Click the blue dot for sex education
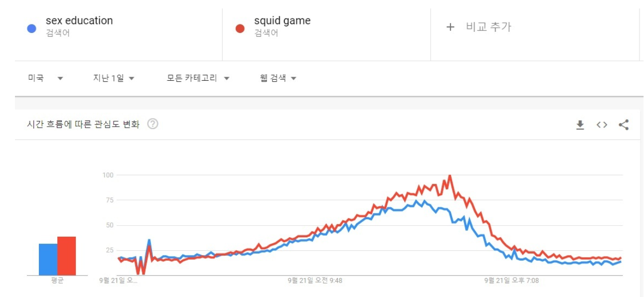The height and width of the screenshot is (297, 644). pyautogui.click(x=32, y=28)
